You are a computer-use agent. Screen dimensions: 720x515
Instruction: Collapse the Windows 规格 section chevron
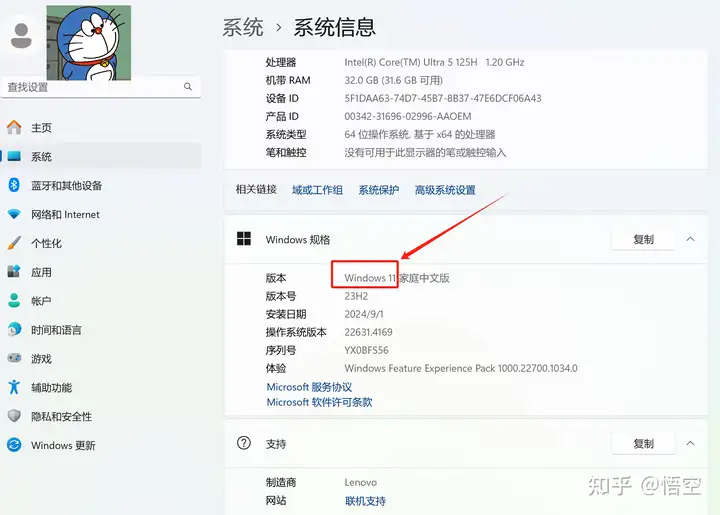pyautogui.click(x=690, y=239)
